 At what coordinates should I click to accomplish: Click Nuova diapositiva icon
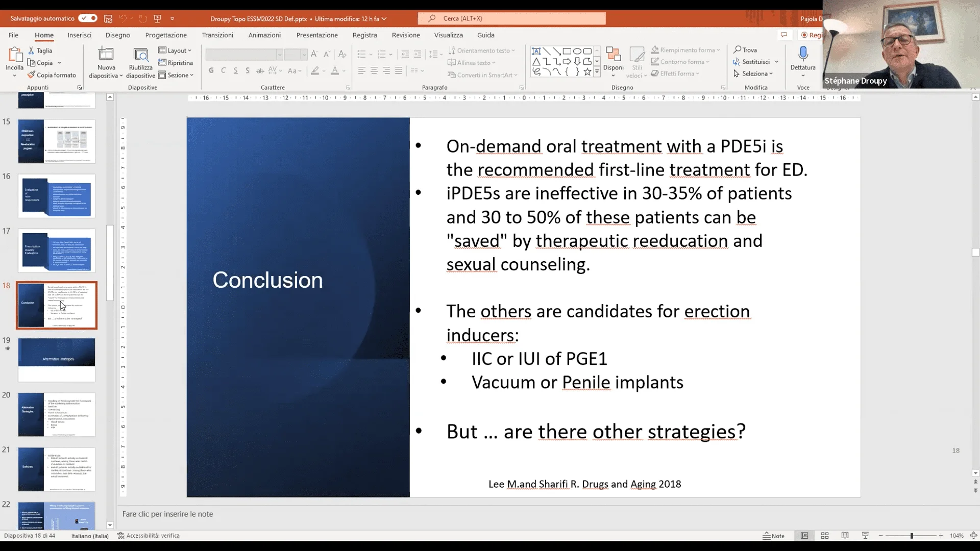[x=106, y=54]
